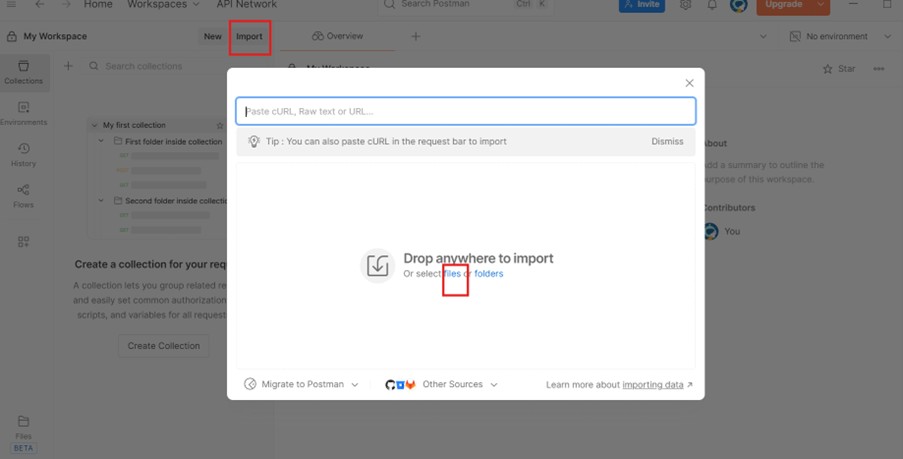Open the No environment selector
The width and height of the screenshot is (903, 459).
[840, 36]
